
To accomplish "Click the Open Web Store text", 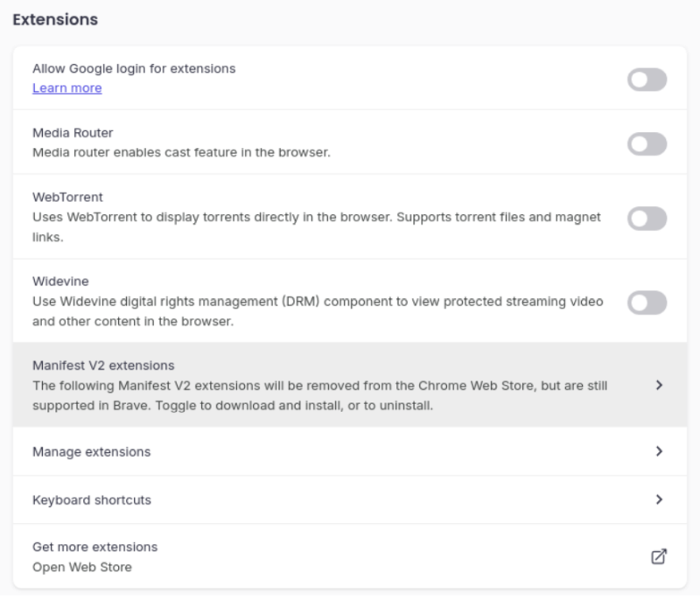I will pyautogui.click(x=81, y=567).
